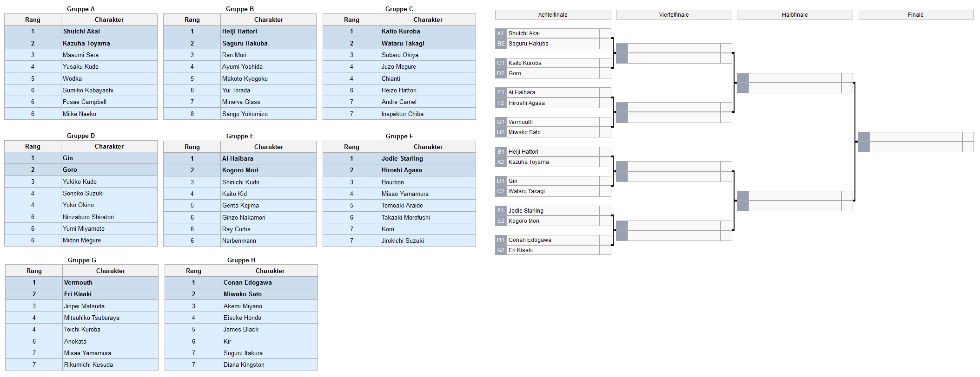Select Kaito Kid in Gruppe E
The height and width of the screenshot is (377, 980).
(x=234, y=194)
